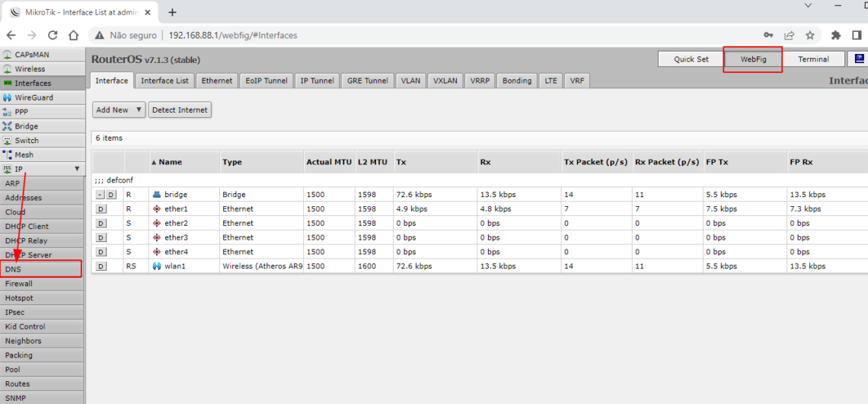Screen dimensions: 868x404
Task: Open DHCP Relay menu item
Action: [42, 240]
